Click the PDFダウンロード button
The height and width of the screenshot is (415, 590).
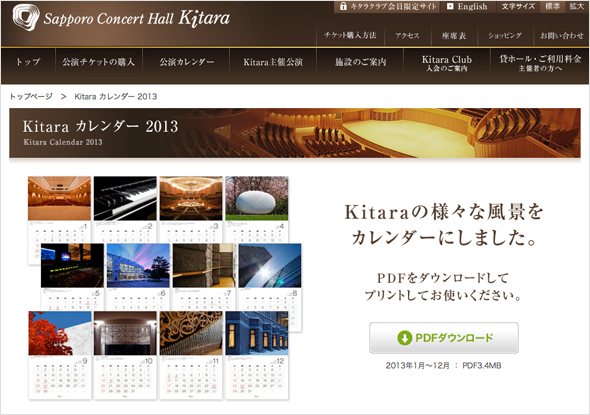coord(444,338)
